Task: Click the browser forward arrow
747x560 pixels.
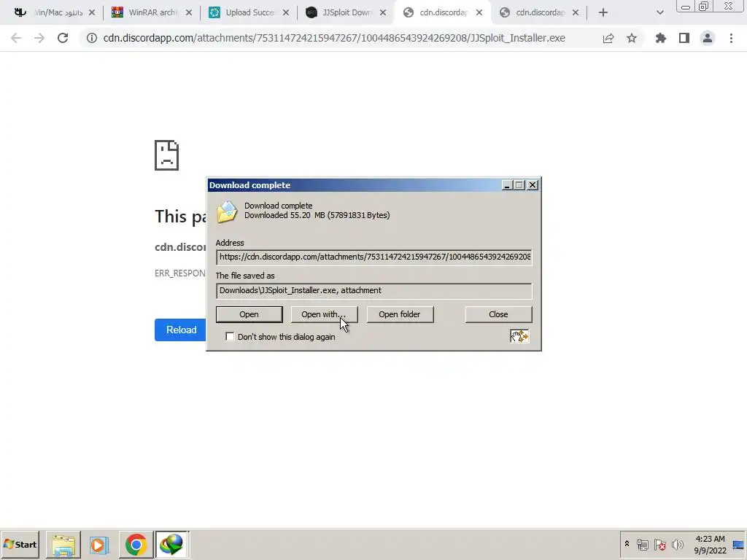Action: [39, 38]
